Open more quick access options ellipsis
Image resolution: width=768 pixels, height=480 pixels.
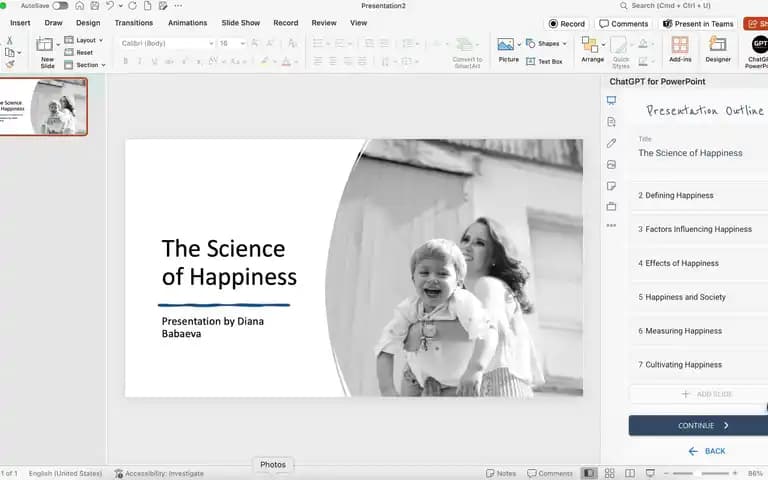pos(178,6)
